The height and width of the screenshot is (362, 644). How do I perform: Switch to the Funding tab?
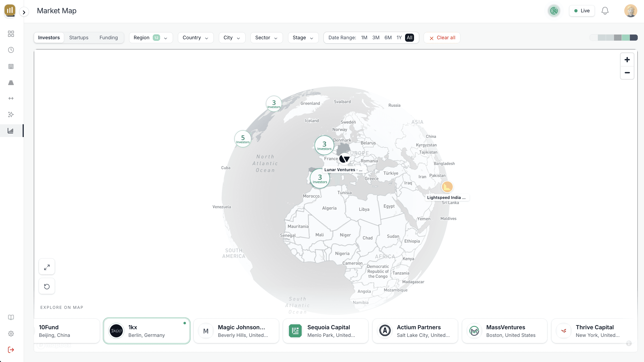point(108,37)
